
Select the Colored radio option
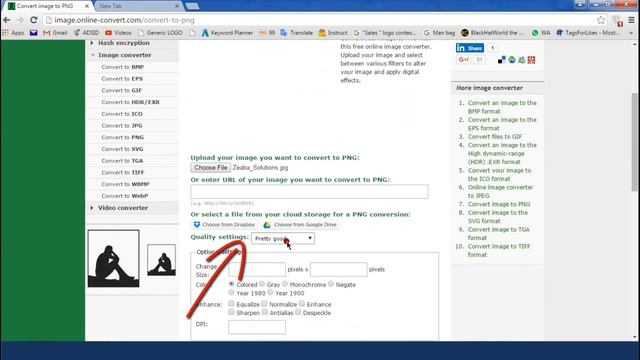(231, 284)
